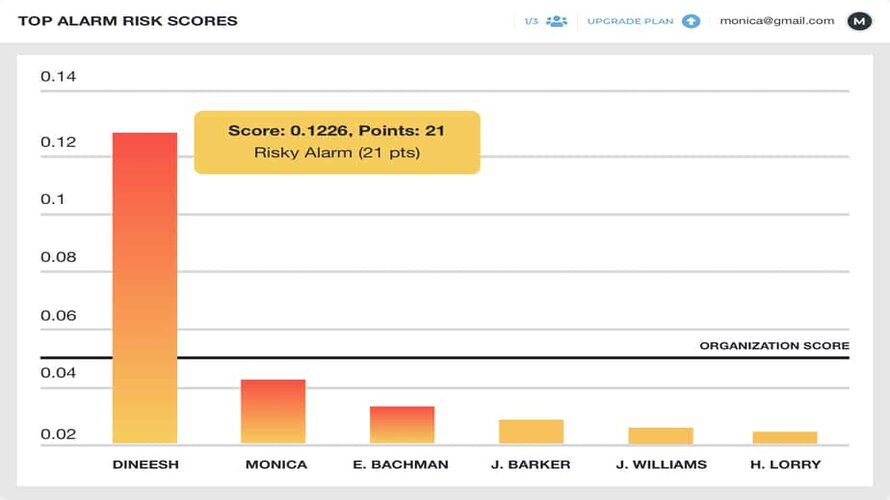890x500 pixels.
Task: Click the H. Lorry risk bar
Action: [x=785, y=437]
